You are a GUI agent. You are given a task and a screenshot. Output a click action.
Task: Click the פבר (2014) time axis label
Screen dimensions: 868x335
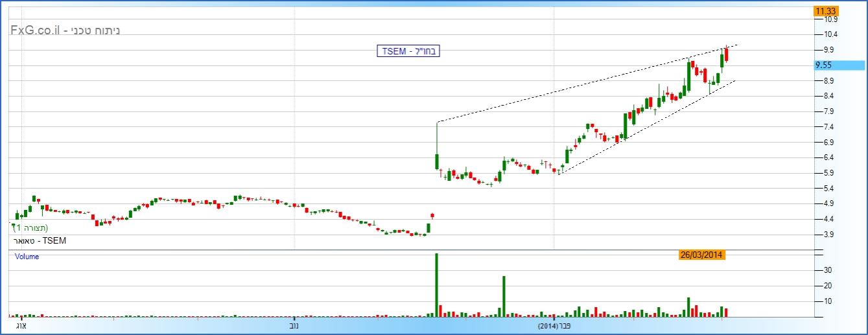pyautogui.click(x=554, y=325)
